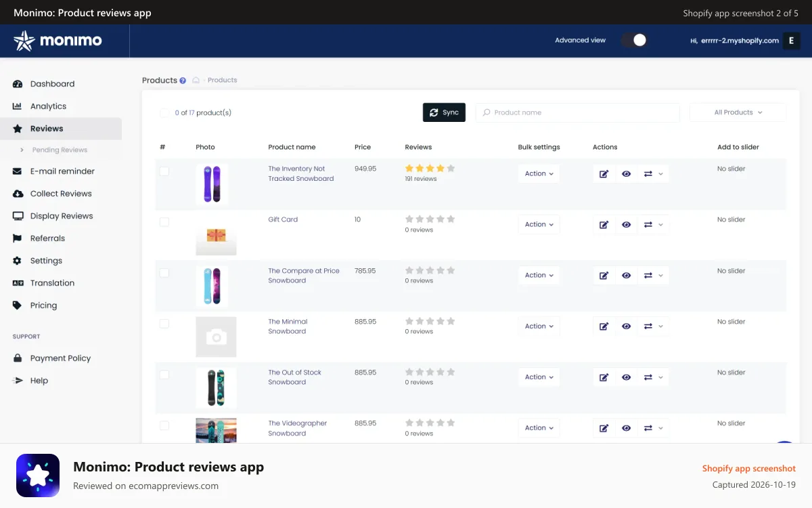
Task: Open the All Products filter dropdown
Action: point(738,112)
